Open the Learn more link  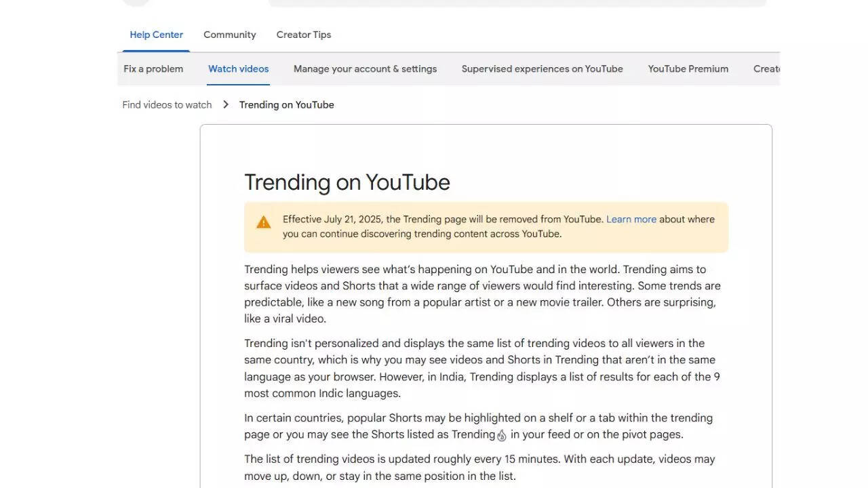click(x=631, y=219)
